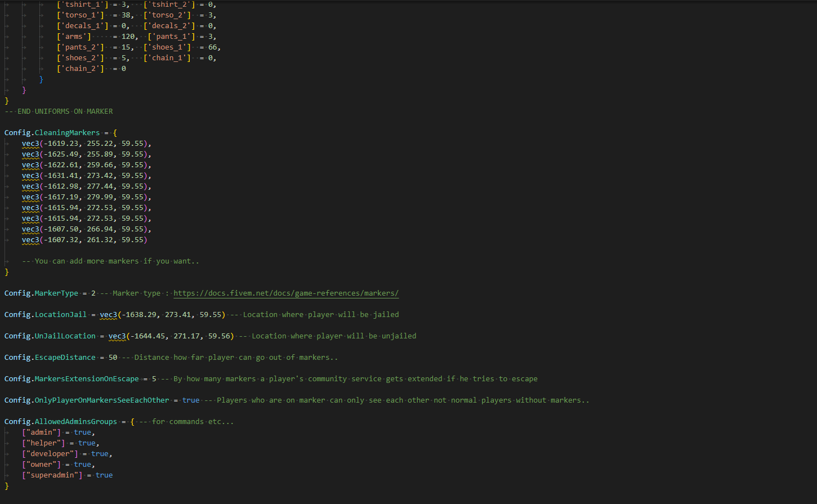Screen dimensions: 817x504
Task: Click vec3(-1631.41, 273.42, 59.55) line
Action: (x=87, y=176)
